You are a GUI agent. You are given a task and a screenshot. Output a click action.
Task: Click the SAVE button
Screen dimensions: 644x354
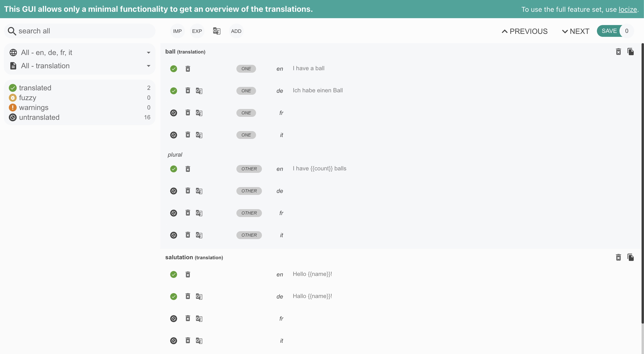click(x=609, y=31)
